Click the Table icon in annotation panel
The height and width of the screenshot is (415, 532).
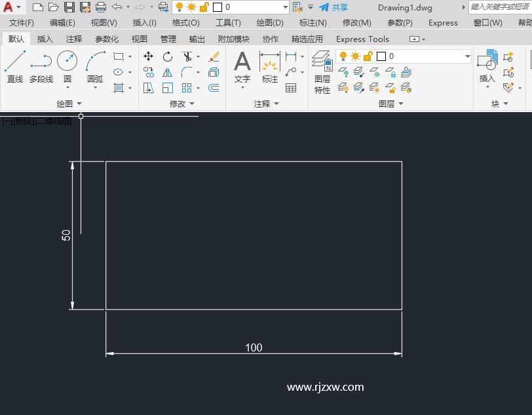point(291,88)
